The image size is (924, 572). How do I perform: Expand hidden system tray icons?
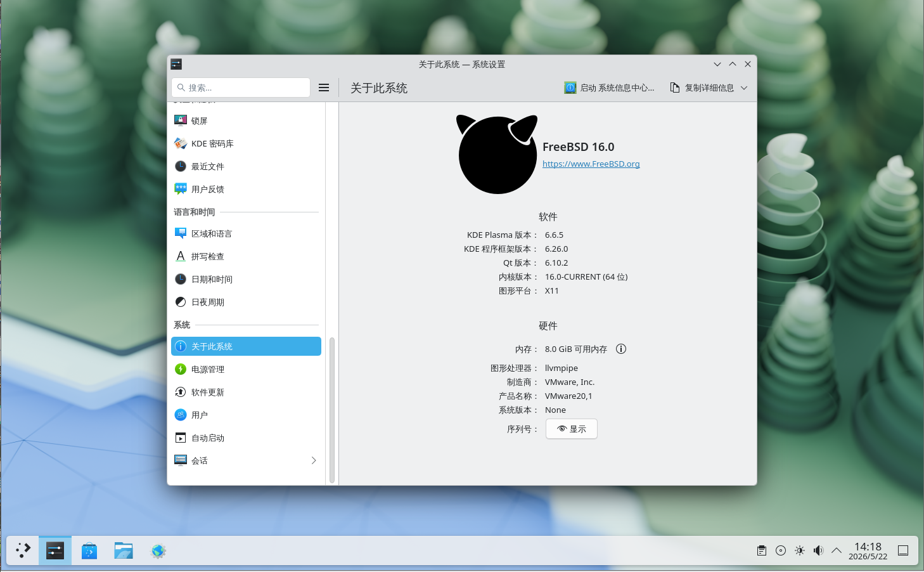[x=837, y=550]
